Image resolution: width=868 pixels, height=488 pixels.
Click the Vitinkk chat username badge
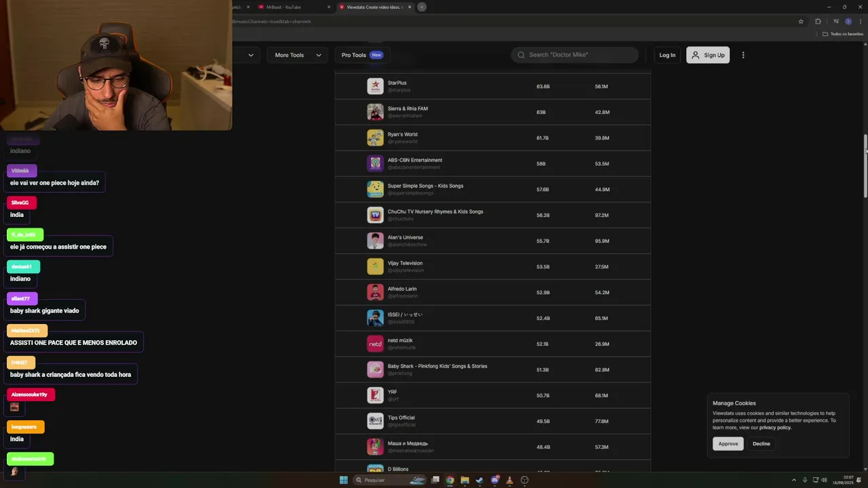(22, 171)
